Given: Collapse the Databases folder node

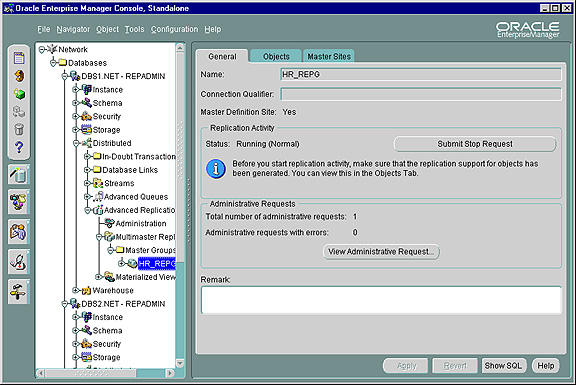Looking at the screenshot, I should [x=53, y=63].
